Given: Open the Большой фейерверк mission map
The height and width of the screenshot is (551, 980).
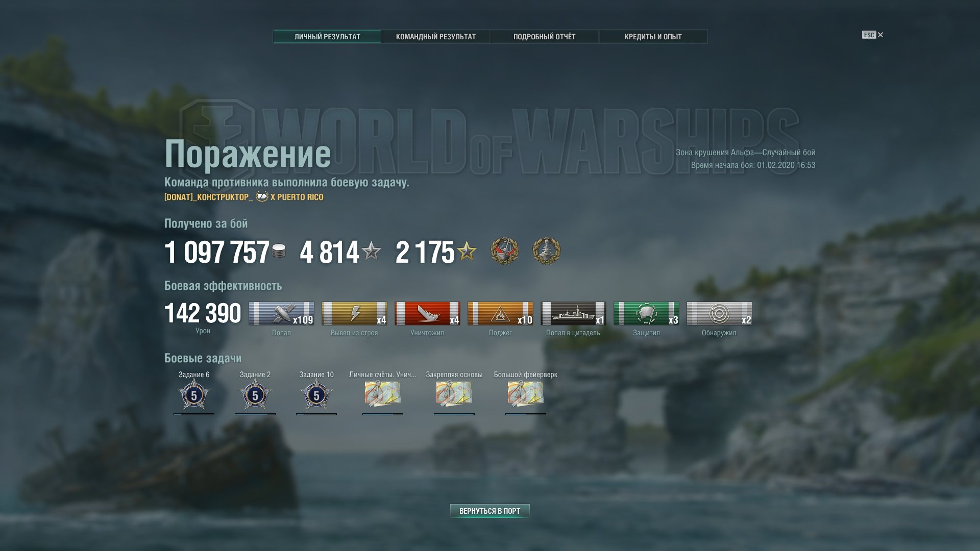Looking at the screenshot, I should point(526,394).
